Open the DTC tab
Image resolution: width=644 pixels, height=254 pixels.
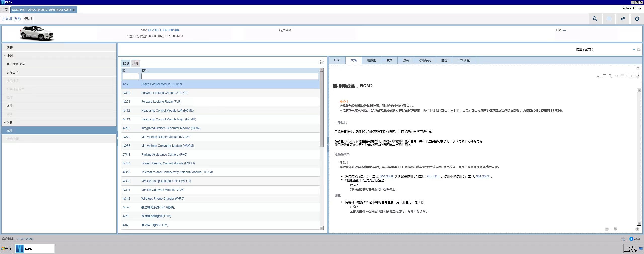337,60
